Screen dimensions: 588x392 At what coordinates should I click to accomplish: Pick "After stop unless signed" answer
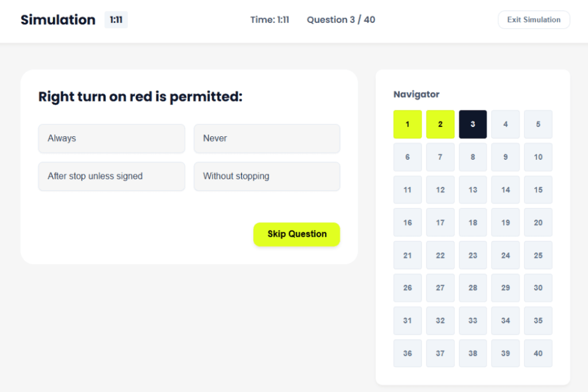tap(111, 176)
